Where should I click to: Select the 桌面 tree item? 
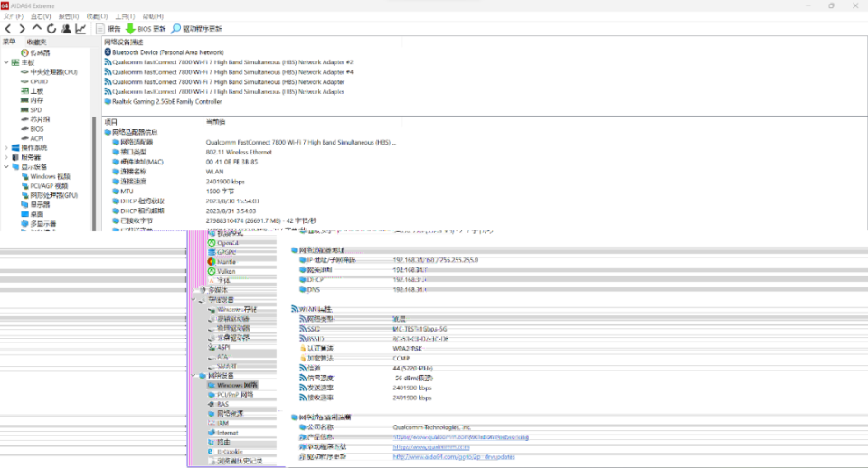click(x=33, y=214)
